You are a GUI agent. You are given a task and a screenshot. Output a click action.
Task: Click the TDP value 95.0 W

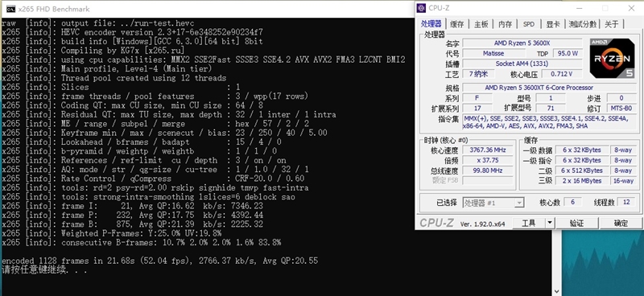(x=568, y=53)
